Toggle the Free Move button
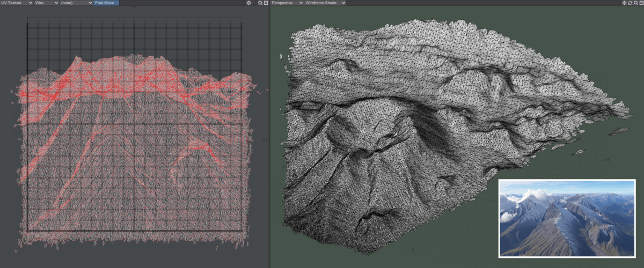644x268 pixels. tap(106, 3)
